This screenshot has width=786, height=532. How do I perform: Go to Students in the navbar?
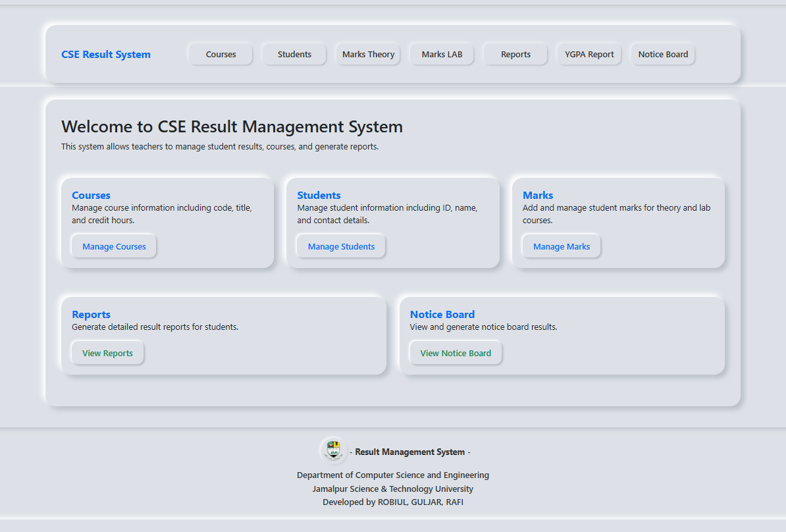[294, 55]
